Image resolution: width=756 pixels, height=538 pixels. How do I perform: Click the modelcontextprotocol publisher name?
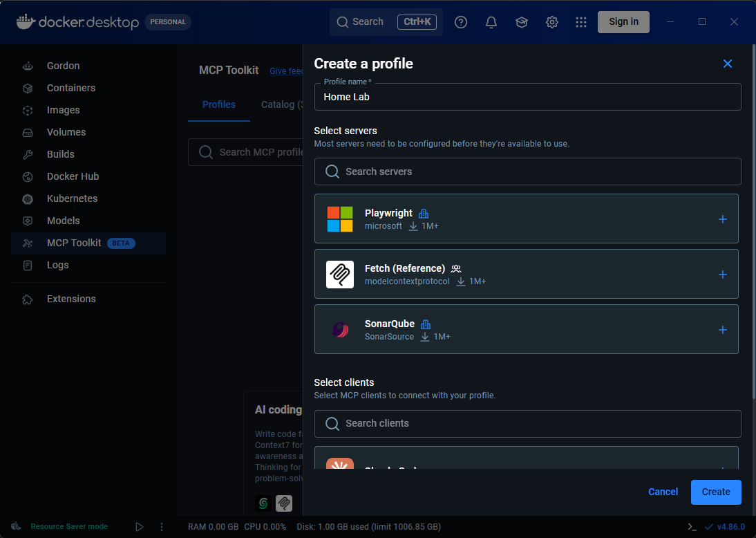click(x=407, y=281)
